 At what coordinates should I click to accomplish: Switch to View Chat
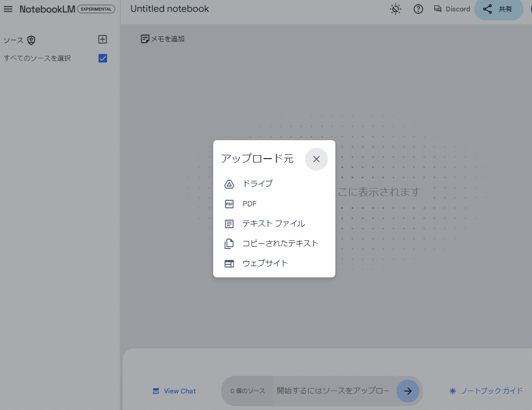174,391
